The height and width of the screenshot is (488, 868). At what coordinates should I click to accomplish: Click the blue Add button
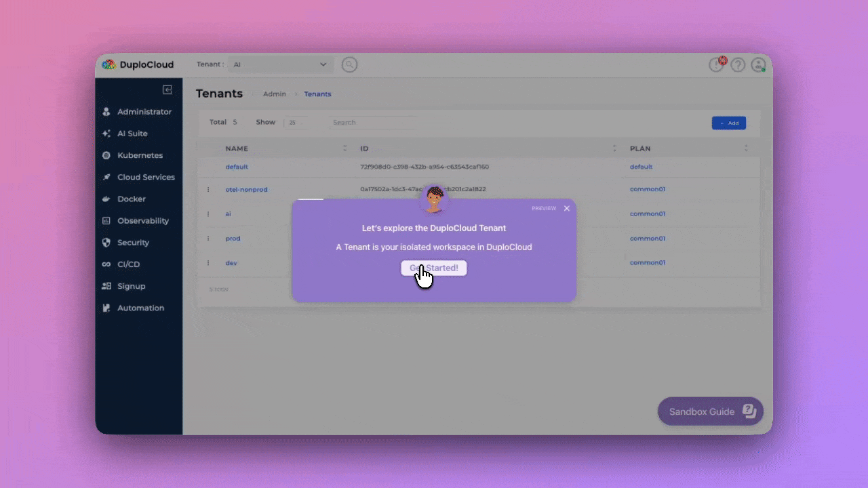pos(728,123)
